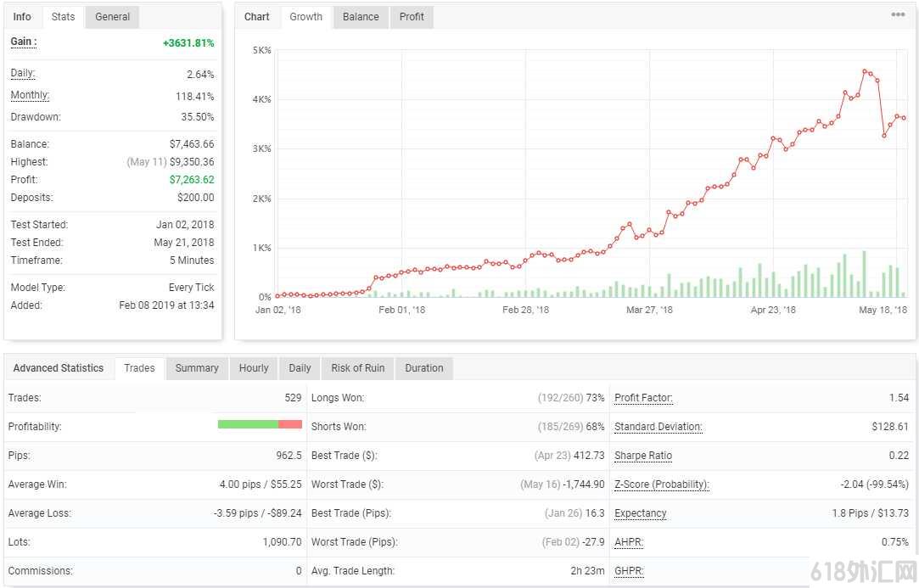Click the Z-Score (Probability) label
Viewport: 919px width, 588px height.
tap(662, 484)
